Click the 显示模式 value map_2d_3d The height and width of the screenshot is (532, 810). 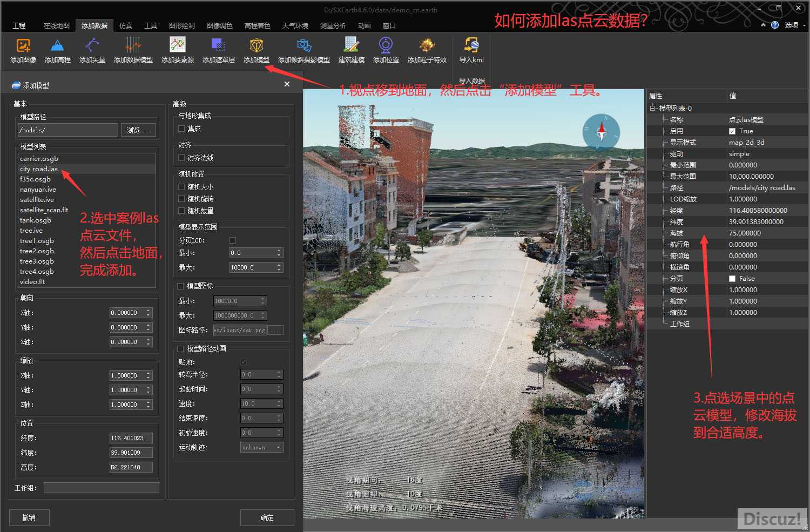[746, 143]
